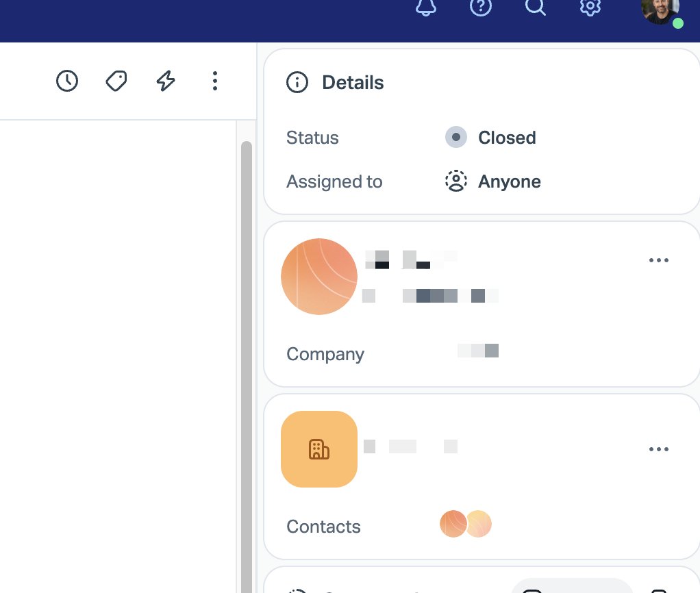
Task: Open the settings gear
Action: 590,7
